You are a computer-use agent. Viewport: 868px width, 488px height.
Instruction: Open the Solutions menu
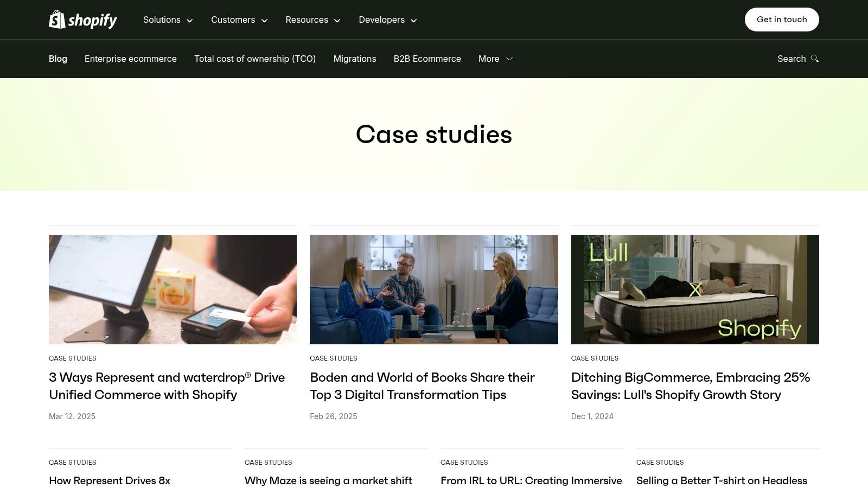tap(168, 20)
